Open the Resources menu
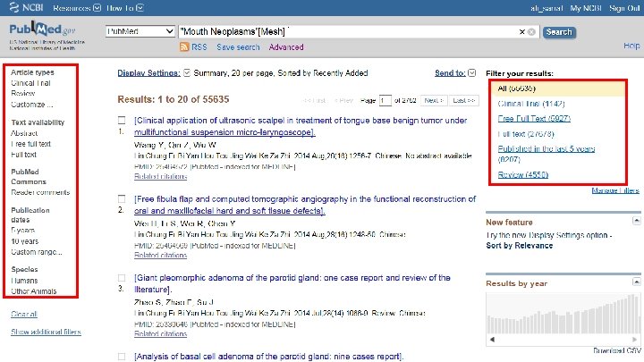 [x=77, y=8]
